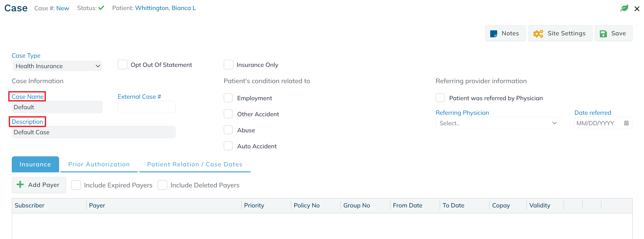Screen dimensions: 644x239
Task: Click the green Save disk icon
Action: coord(603,34)
